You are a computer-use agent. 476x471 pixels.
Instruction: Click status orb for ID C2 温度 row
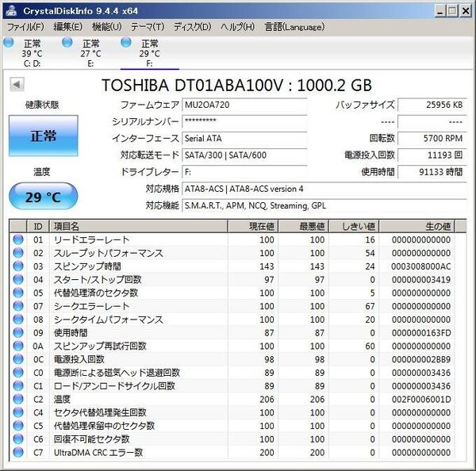click(18, 399)
